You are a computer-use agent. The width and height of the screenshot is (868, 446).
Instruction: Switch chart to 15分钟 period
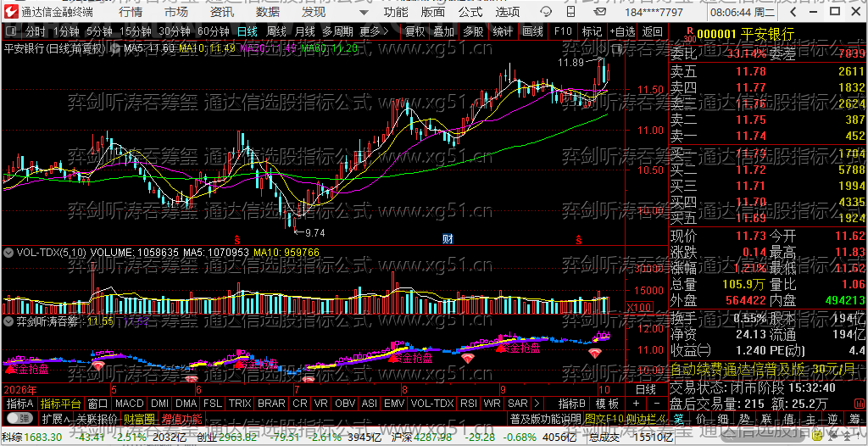[135, 31]
